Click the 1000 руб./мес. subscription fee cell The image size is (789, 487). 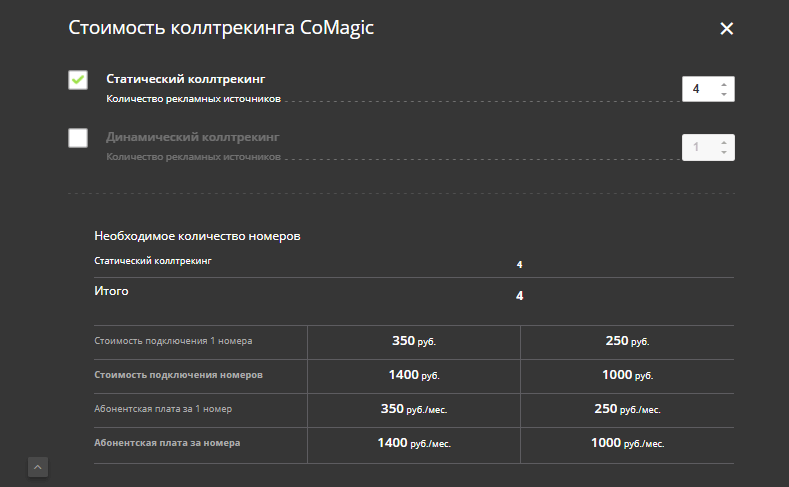point(627,443)
